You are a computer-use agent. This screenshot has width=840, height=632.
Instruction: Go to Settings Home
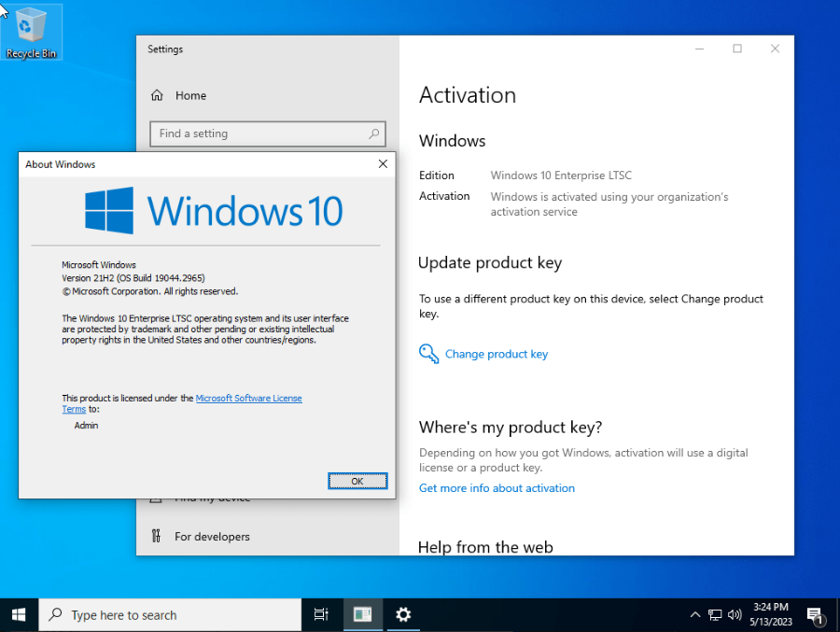tap(179, 95)
